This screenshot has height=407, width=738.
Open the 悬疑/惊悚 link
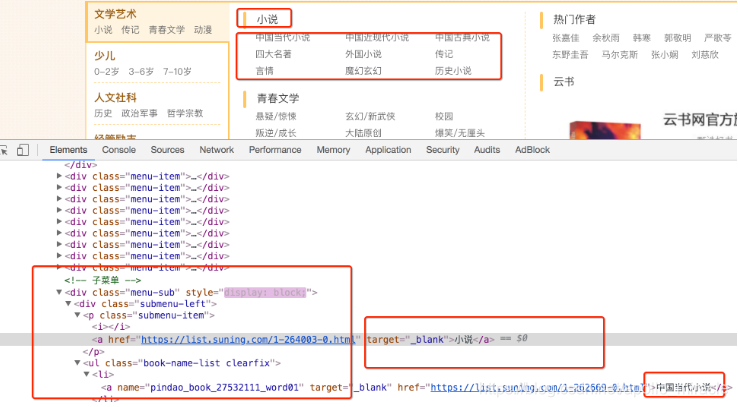pyautogui.click(x=276, y=116)
